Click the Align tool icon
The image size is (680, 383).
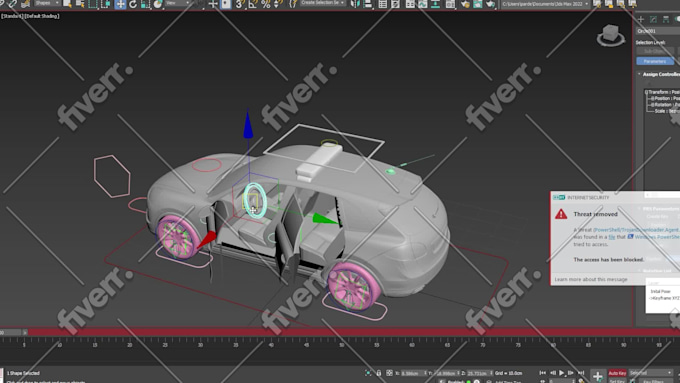(x=368, y=4)
